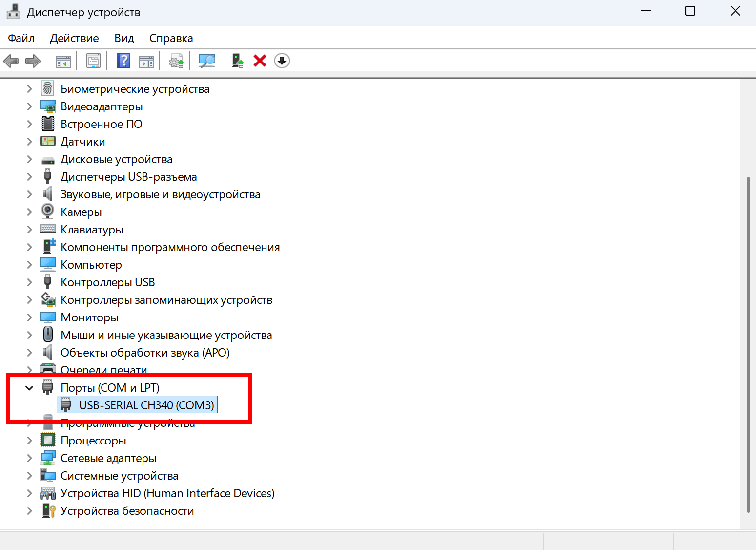
Task: Click Scan for hardware changes monitor icon
Action: click(206, 61)
